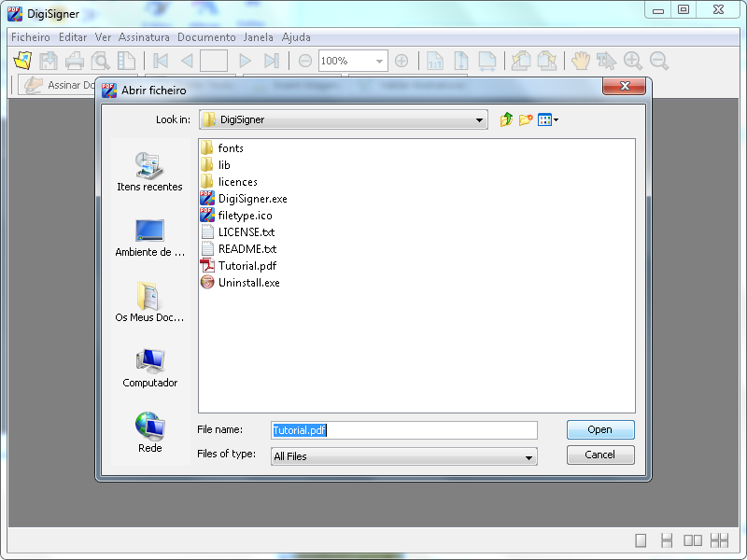Expand the Files of type dropdown

pos(529,457)
